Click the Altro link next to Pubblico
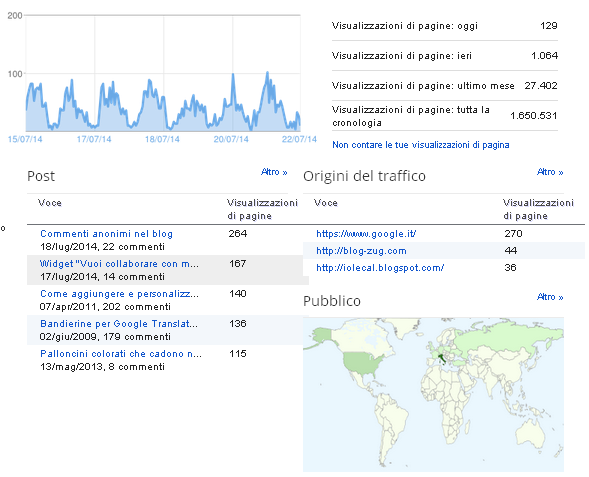 550,297
